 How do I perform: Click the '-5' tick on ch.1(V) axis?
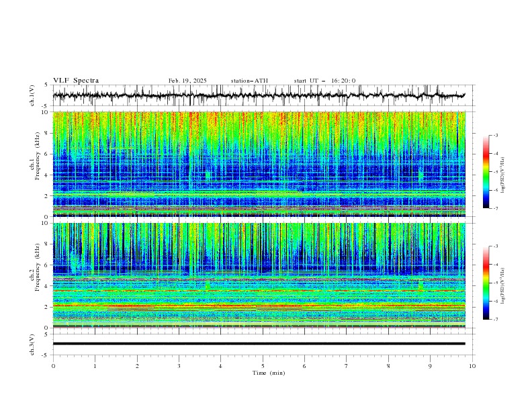click(x=46, y=106)
